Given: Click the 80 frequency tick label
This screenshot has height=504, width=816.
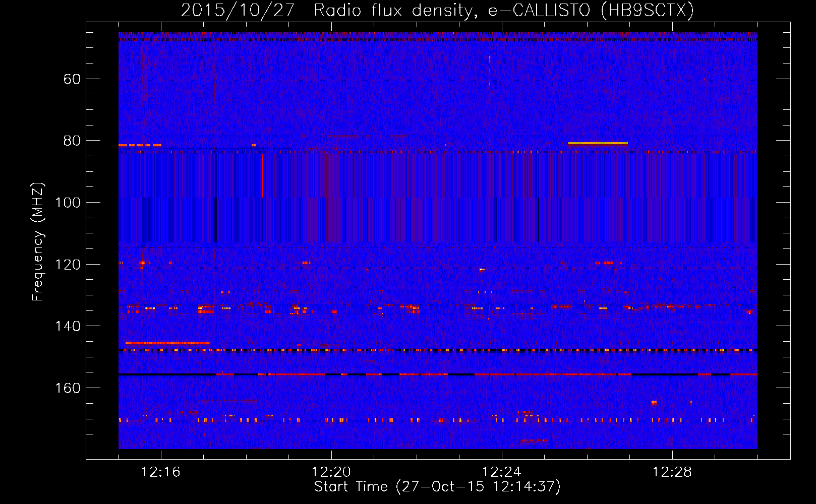Looking at the screenshot, I should click(x=72, y=141).
